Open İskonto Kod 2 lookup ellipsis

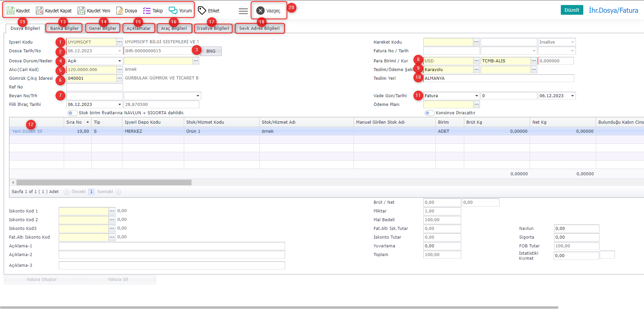(112, 220)
